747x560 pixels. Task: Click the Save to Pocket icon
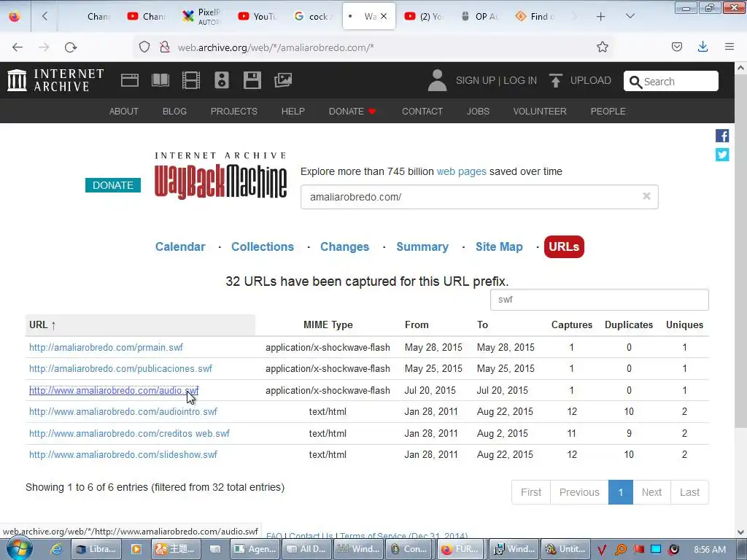tap(676, 47)
